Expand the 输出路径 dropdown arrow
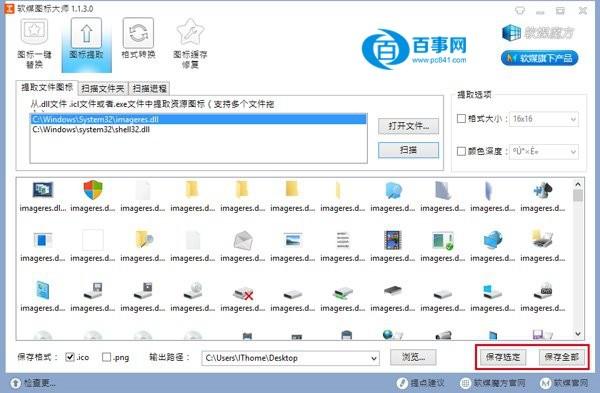Screen dimensions: 600x393 click(x=374, y=359)
